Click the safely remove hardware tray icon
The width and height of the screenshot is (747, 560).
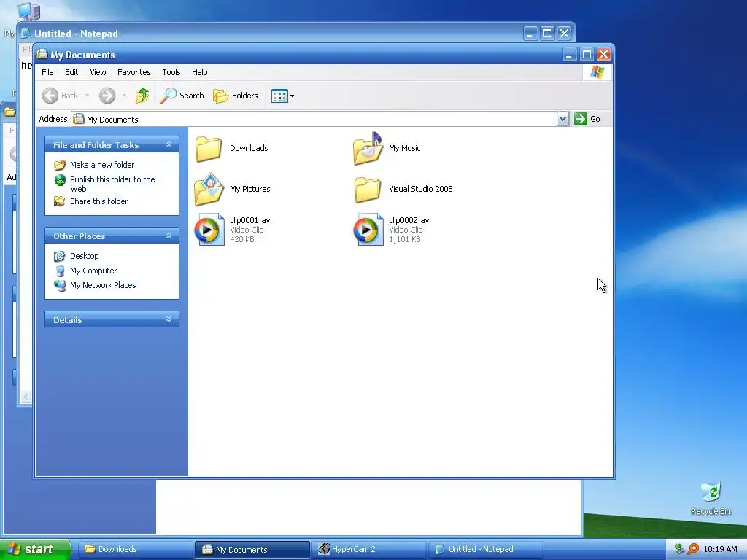(x=680, y=549)
